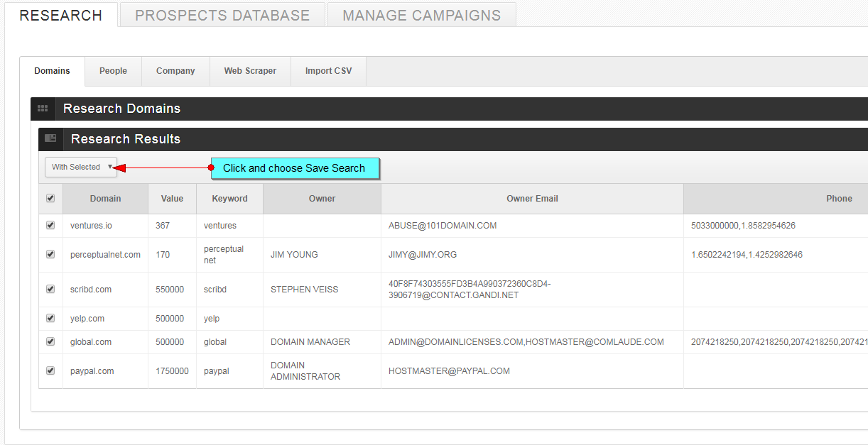The width and height of the screenshot is (868, 445).
Task: Uncheck the yelp.com row checkbox
Action: point(50,318)
